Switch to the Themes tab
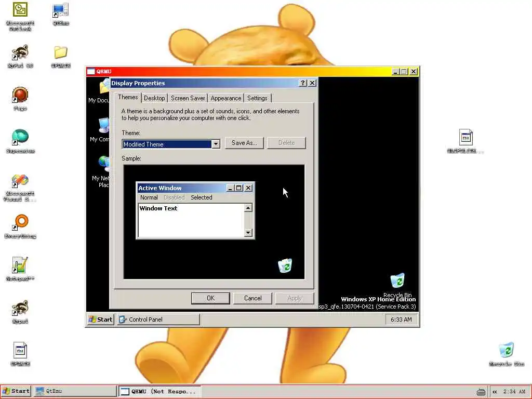Viewport: 532px width, 399px height. point(128,97)
